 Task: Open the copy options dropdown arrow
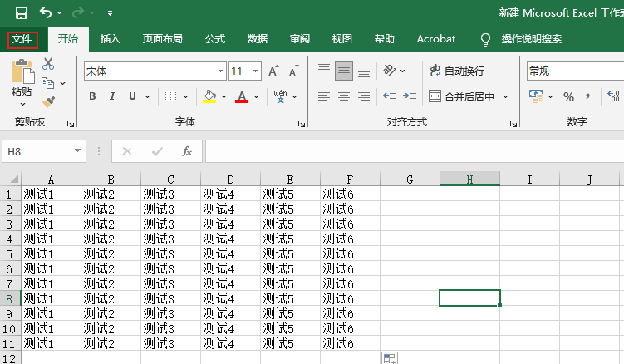pos(63,84)
